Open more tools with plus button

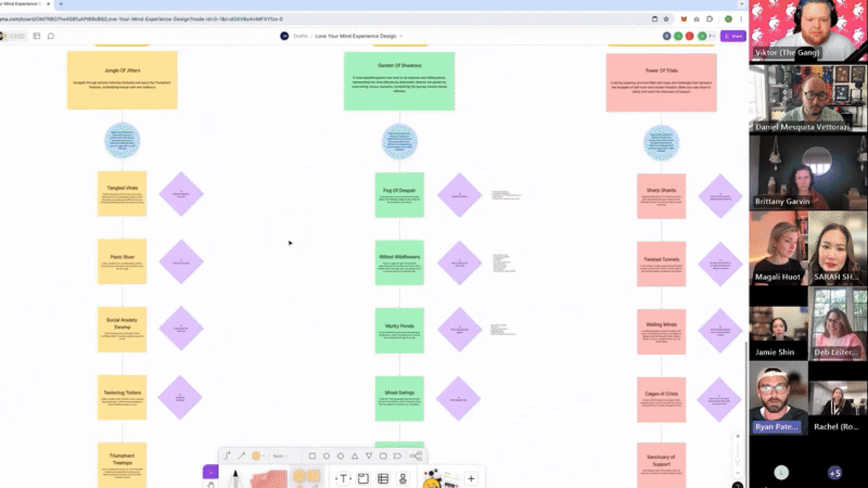coord(471,479)
